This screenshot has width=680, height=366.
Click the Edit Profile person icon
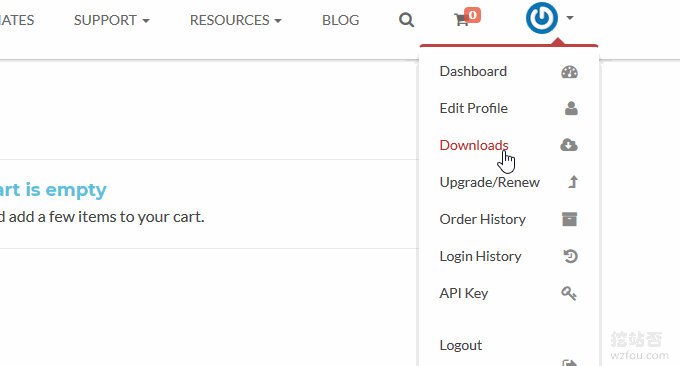[571, 108]
